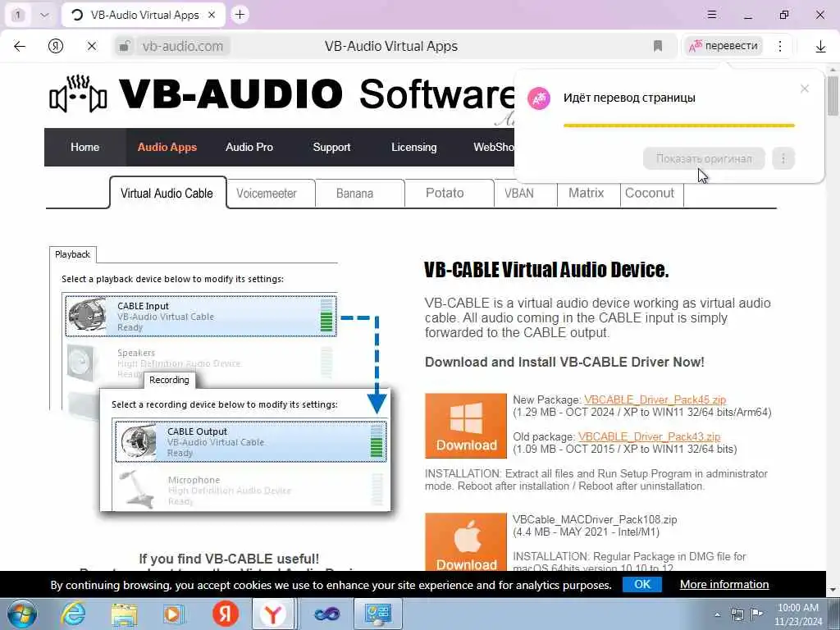Open the Licensing menu item
Image resolution: width=840 pixels, height=630 pixels.
tap(414, 147)
